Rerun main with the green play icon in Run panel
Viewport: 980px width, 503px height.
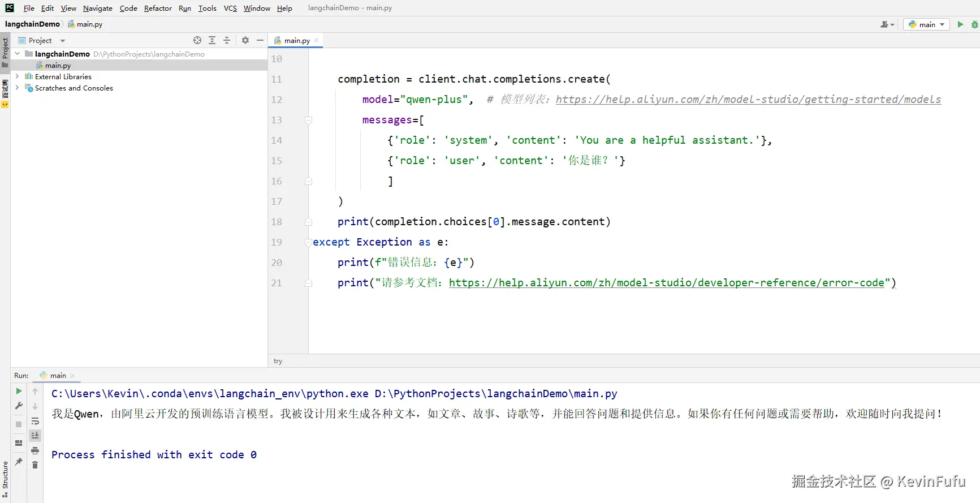19,391
